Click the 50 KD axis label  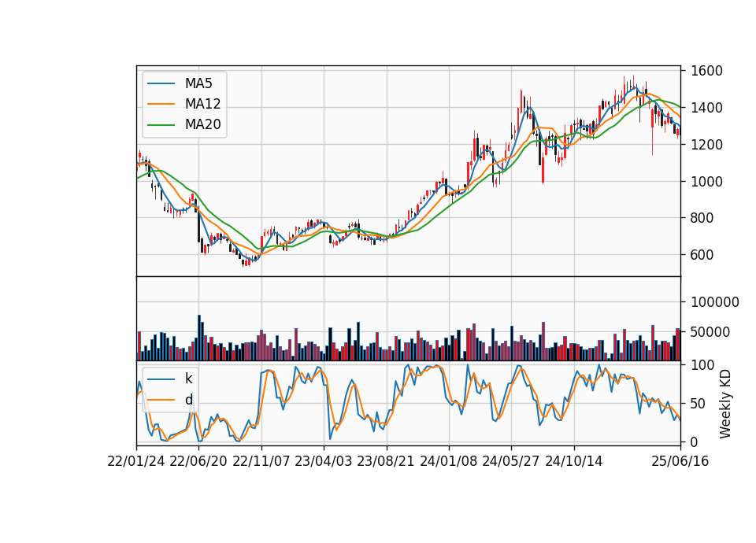click(699, 404)
